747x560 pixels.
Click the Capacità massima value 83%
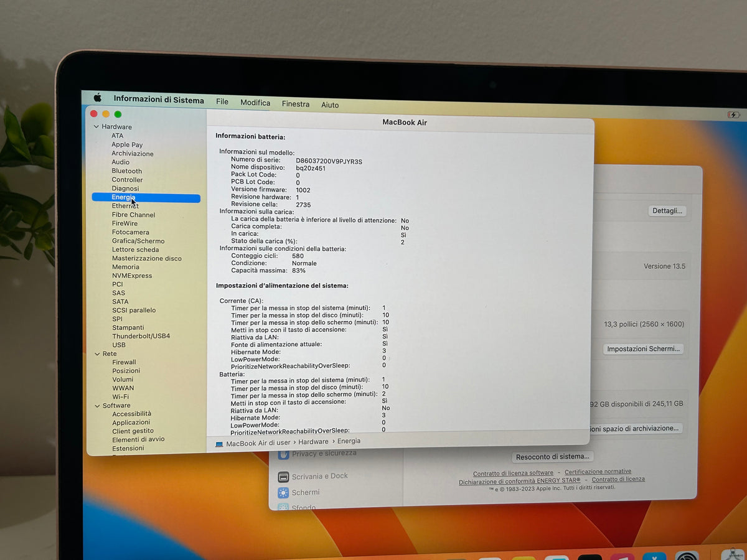299,271
